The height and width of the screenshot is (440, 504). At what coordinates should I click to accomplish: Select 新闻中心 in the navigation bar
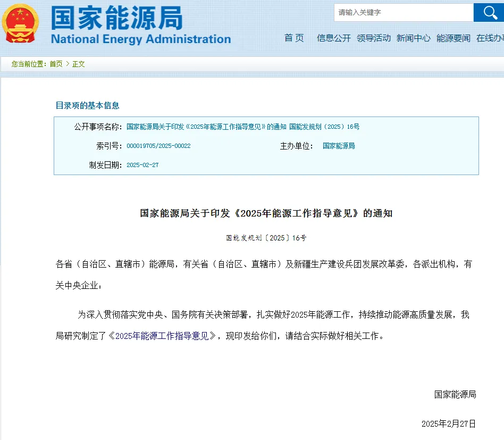click(x=414, y=38)
